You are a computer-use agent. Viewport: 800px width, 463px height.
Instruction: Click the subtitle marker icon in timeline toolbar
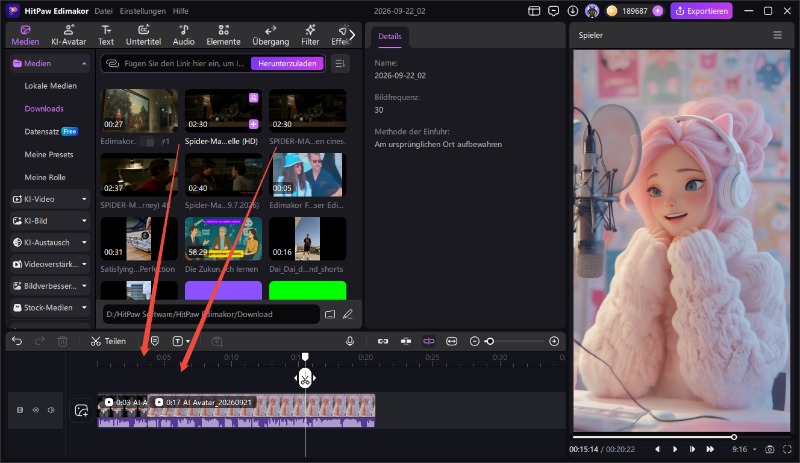click(x=155, y=341)
